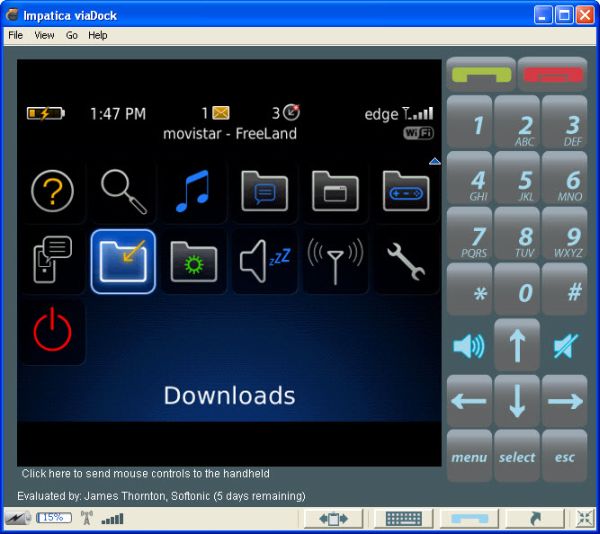Click the send mouse controls hint text

tap(146, 474)
